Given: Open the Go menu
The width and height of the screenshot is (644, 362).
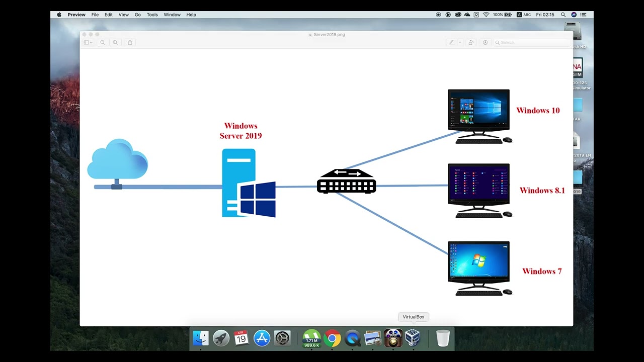Looking at the screenshot, I should [138, 15].
